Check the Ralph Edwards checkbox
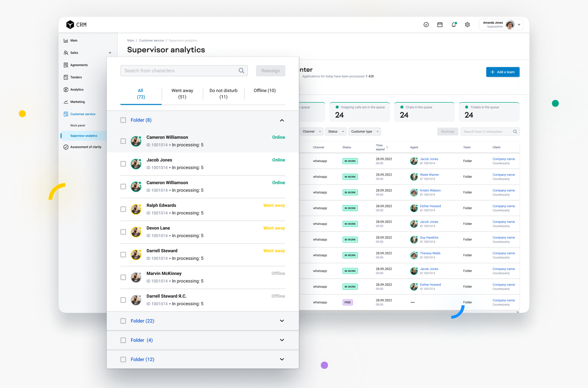Screen dimensions: 588x388 tap(123, 209)
